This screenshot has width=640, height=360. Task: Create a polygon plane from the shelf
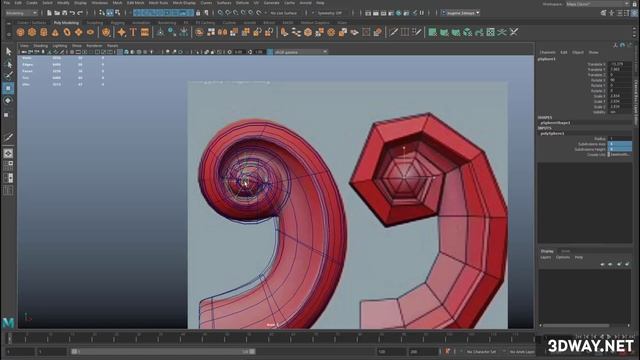[78, 32]
